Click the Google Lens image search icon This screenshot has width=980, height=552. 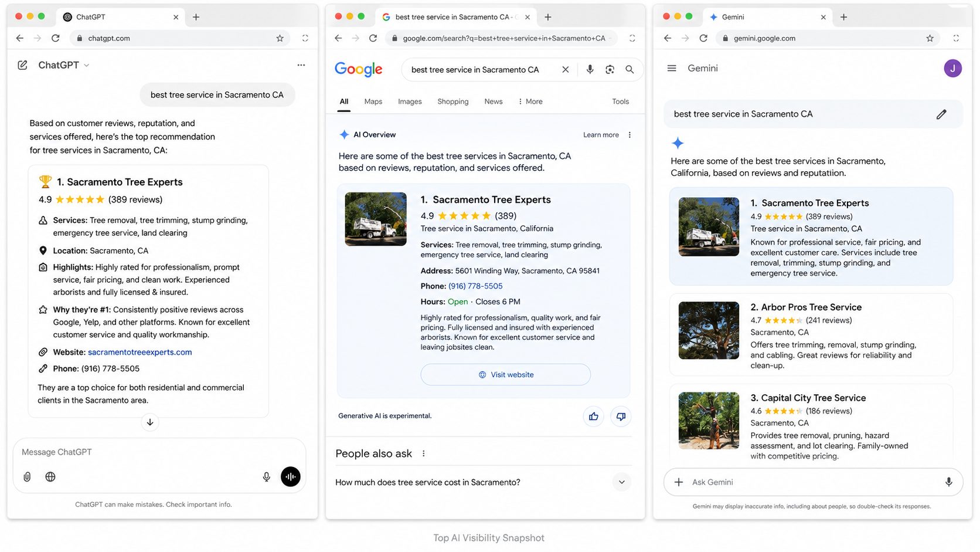point(610,69)
